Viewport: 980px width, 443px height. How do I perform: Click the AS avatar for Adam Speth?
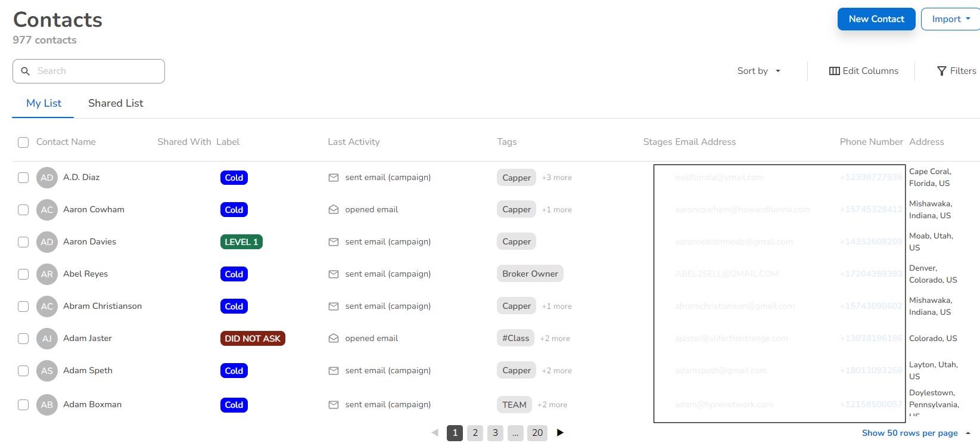(47, 371)
